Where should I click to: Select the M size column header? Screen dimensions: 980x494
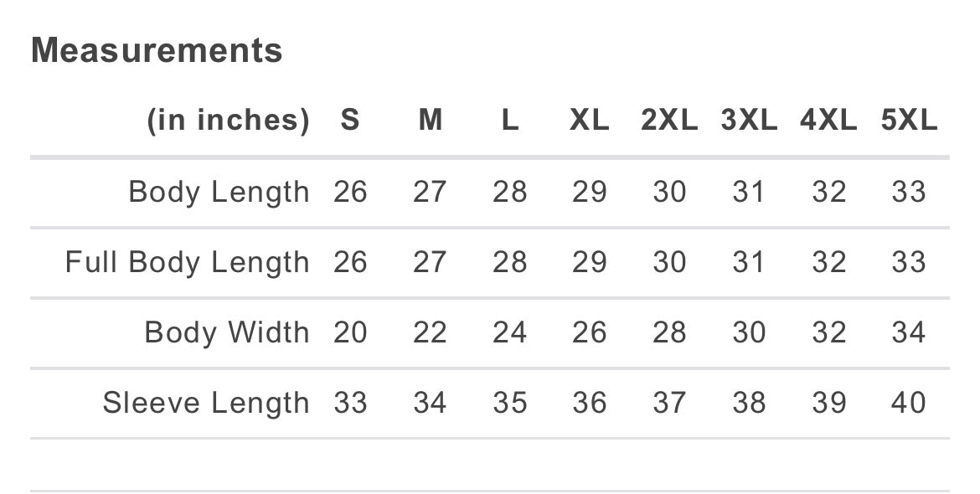[430, 121]
